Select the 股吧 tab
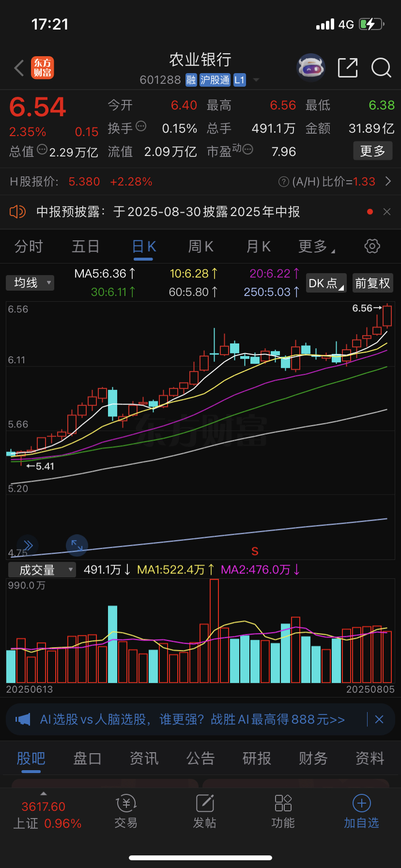This screenshot has width=401, height=868. point(31,759)
